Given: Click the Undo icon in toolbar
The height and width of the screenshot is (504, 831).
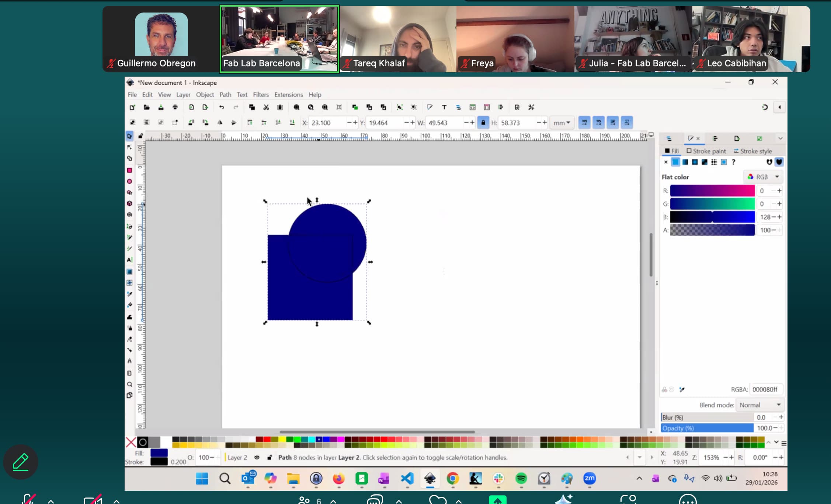Looking at the screenshot, I should click(222, 107).
